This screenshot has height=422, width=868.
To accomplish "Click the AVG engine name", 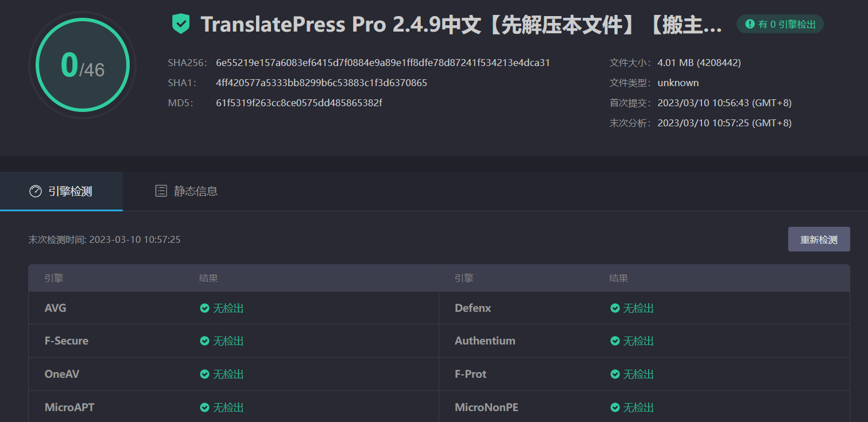I will click(56, 308).
